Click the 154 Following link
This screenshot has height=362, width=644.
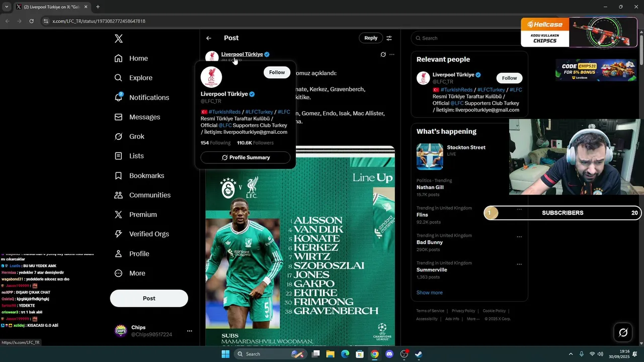click(215, 143)
